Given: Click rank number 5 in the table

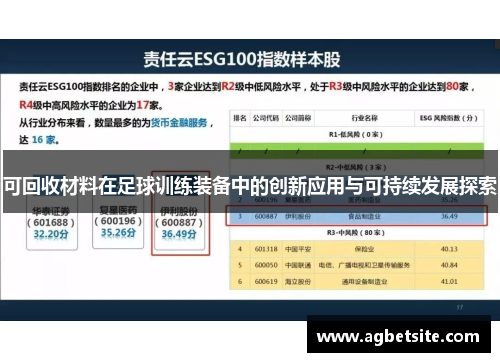Looking at the screenshot, I should [x=240, y=265].
